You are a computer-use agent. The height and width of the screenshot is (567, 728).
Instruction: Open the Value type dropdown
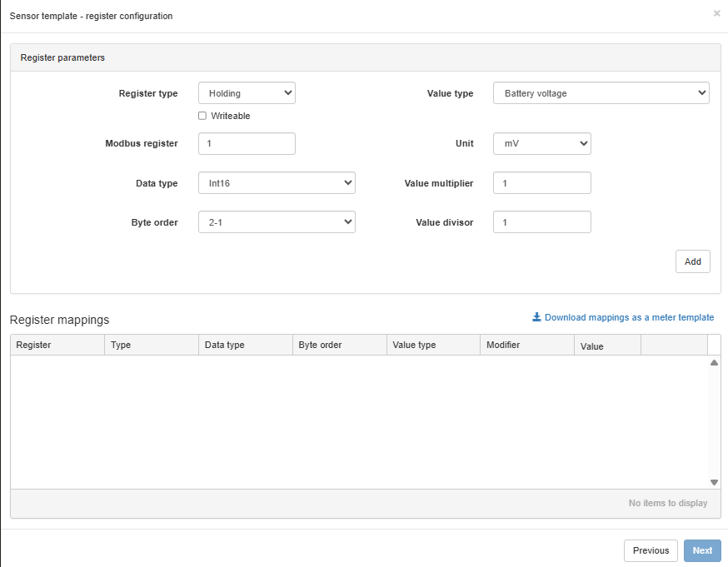pos(601,92)
